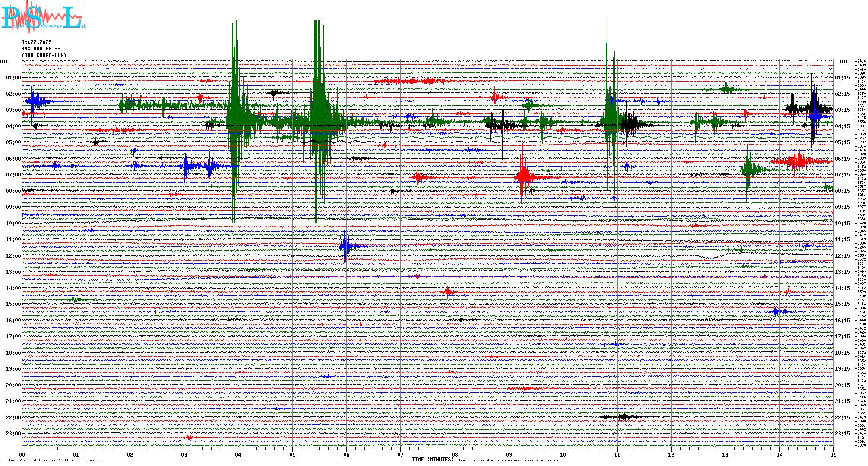Click the black event burst on 22:00 trace

(623, 416)
